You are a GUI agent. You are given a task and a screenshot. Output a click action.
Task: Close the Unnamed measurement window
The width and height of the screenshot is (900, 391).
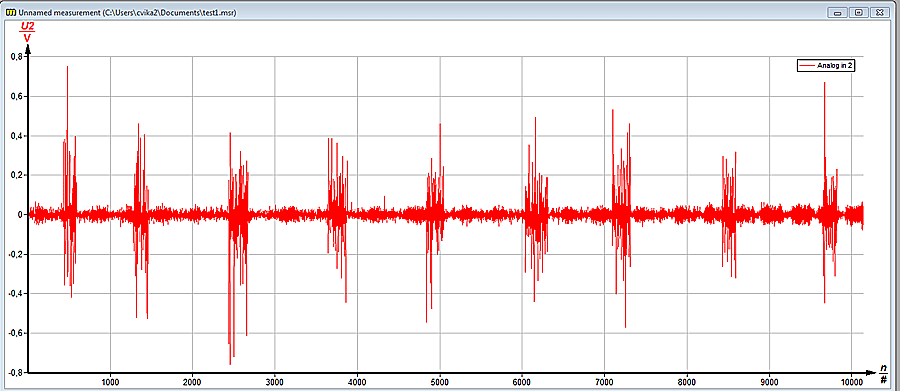879,12
